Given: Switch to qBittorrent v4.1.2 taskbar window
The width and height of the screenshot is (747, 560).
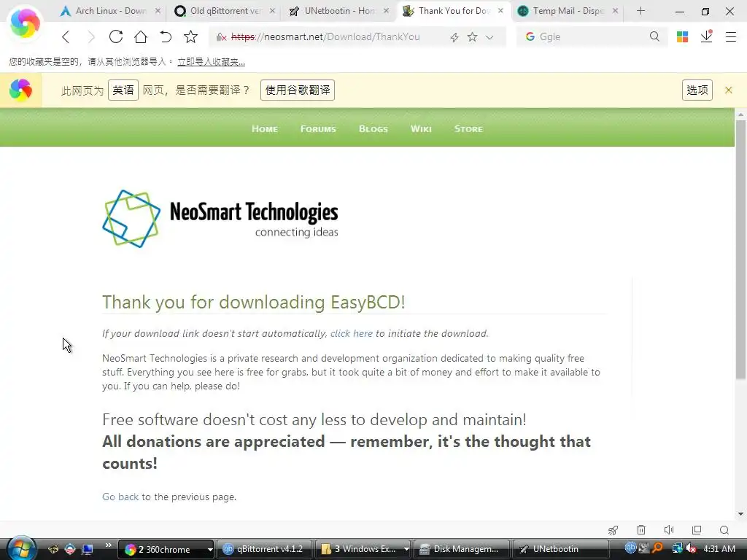Looking at the screenshot, I should [x=264, y=550].
